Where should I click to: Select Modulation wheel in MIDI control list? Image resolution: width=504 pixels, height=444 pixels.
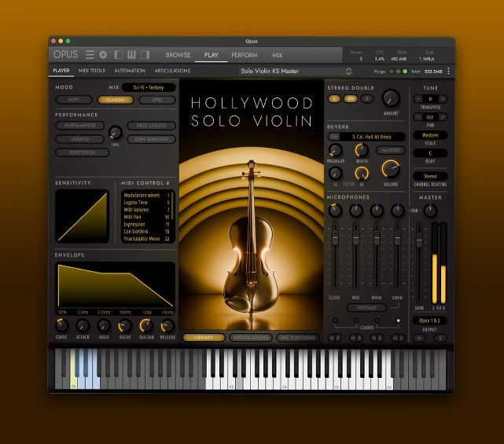146,196
